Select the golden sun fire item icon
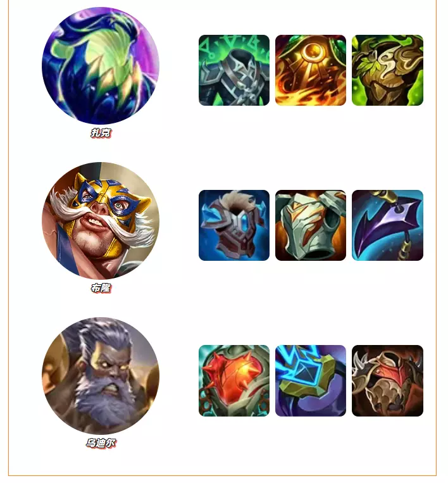This screenshot has width=448, height=483. pyautogui.click(x=311, y=70)
